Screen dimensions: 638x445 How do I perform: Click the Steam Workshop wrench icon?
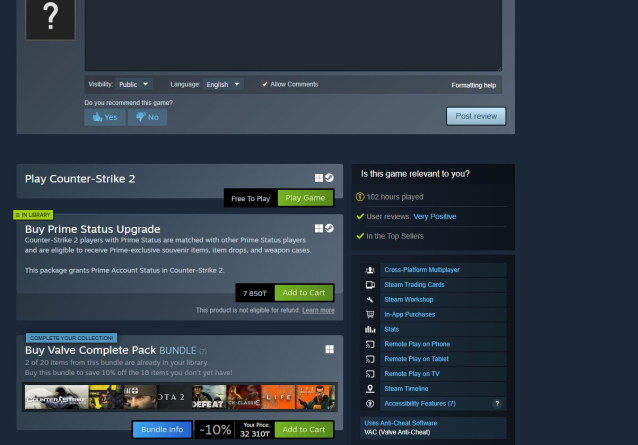pos(370,300)
